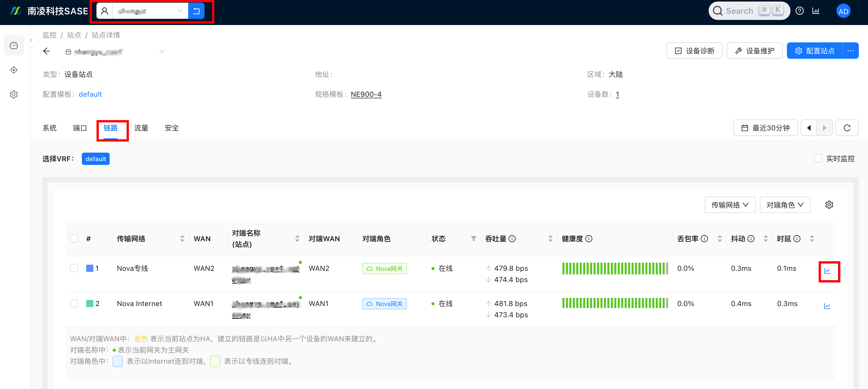Open the settings gear in sidebar
This screenshot has height=389, width=868.
pyautogui.click(x=14, y=94)
